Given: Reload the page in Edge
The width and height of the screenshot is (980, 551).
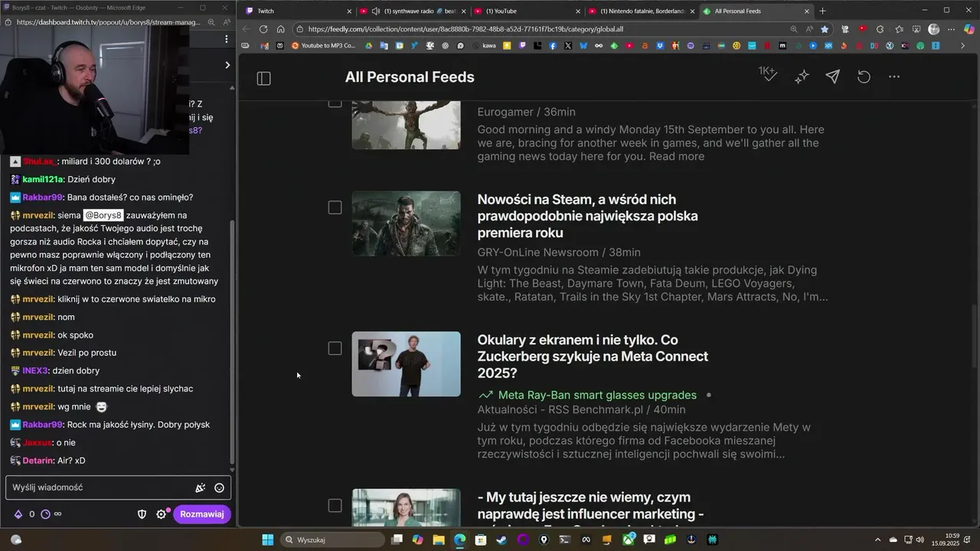Looking at the screenshot, I should click(x=263, y=29).
